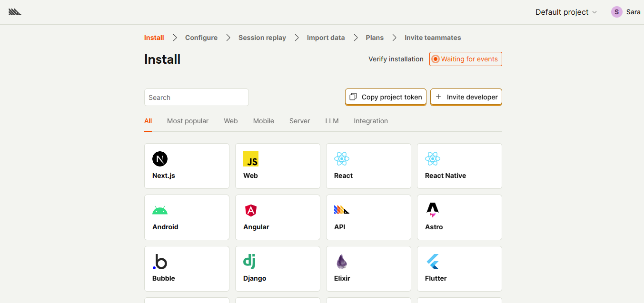Screen dimensions: 644x303
Task: Click the Astro rocket icon
Action: click(433, 210)
